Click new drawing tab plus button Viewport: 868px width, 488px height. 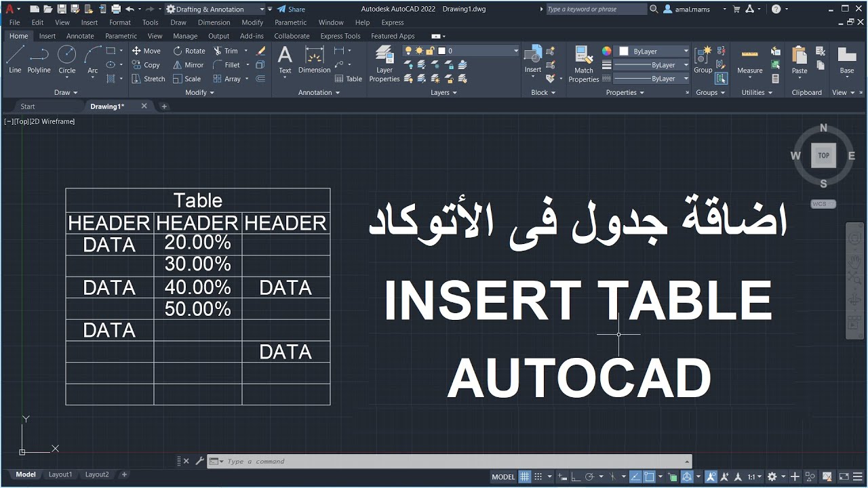pos(164,106)
